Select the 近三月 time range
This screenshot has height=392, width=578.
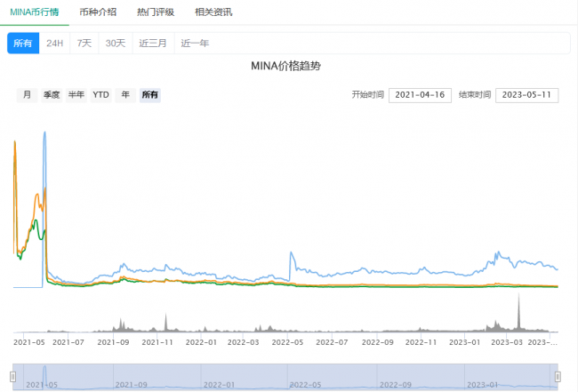[x=153, y=44]
